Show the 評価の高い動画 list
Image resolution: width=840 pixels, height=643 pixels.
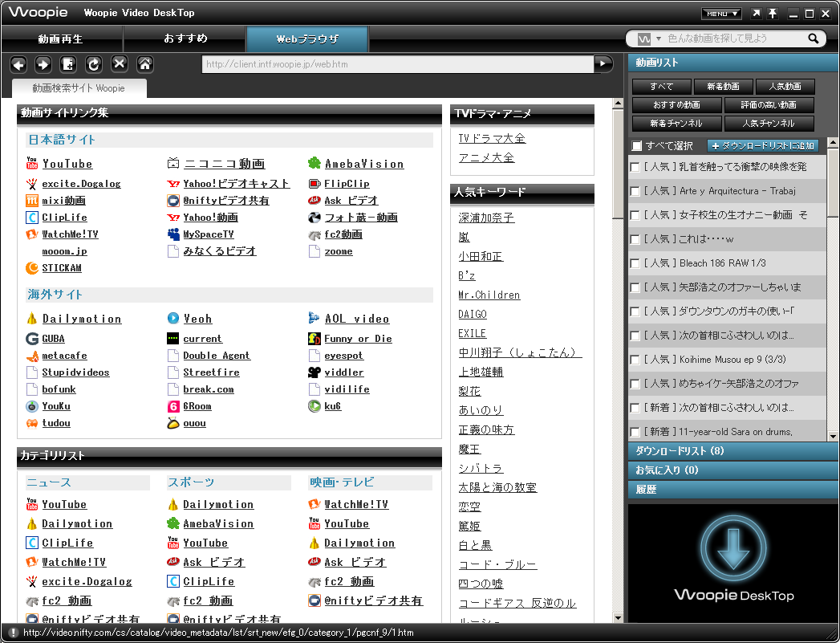(x=769, y=105)
